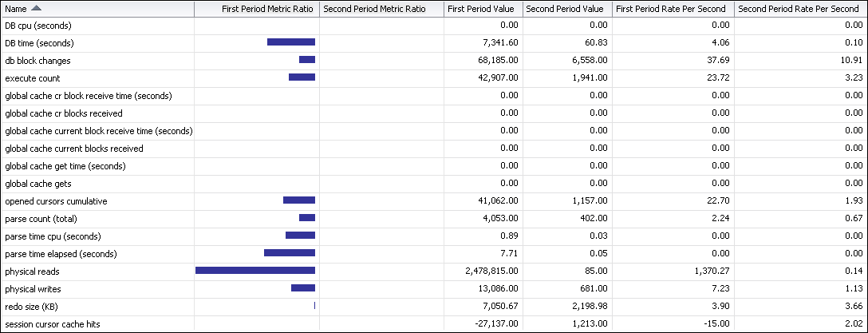Select the physical reads row name

click(32, 272)
